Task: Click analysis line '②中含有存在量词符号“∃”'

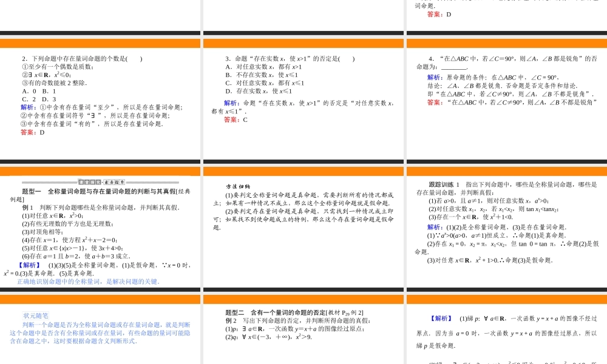Action: point(95,116)
